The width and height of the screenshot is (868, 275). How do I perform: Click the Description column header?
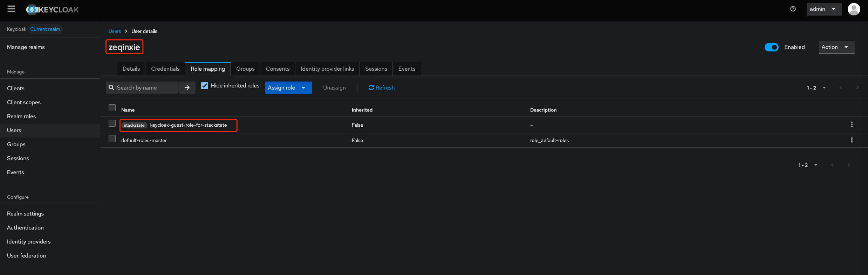pyautogui.click(x=543, y=110)
